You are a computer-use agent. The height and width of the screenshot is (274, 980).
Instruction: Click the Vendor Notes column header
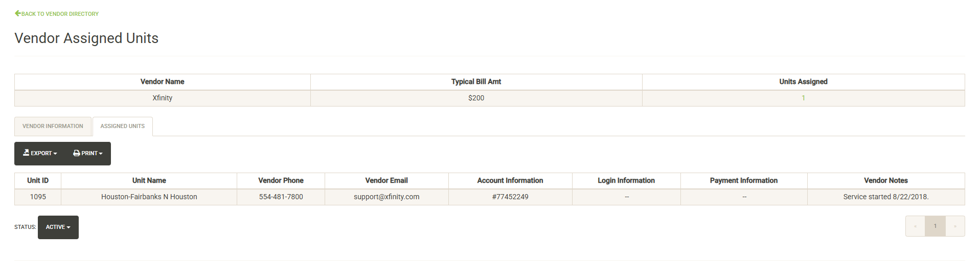(885, 181)
